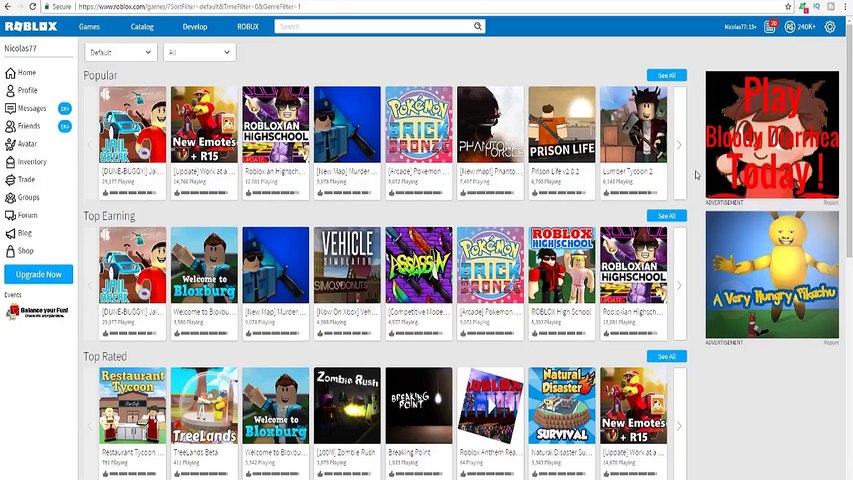This screenshot has width=853, height=480.
Task: Show next Popular games with right arrow
Action: (679, 144)
